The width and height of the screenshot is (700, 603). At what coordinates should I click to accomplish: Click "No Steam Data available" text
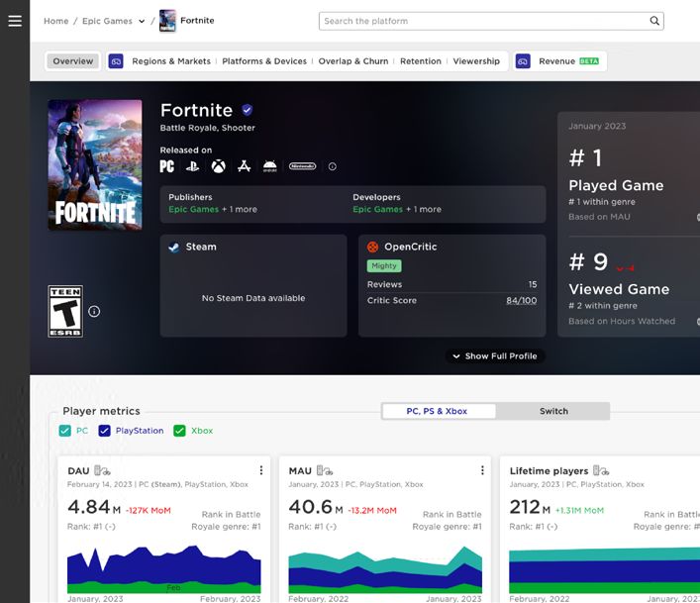coord(253,298)
